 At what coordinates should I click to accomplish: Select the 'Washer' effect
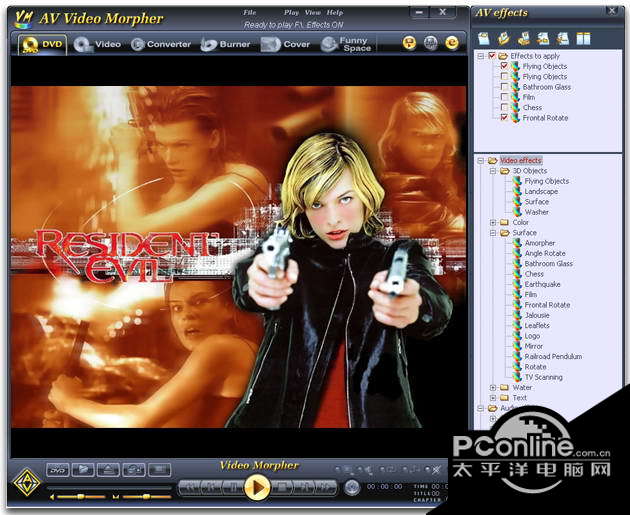536,212
